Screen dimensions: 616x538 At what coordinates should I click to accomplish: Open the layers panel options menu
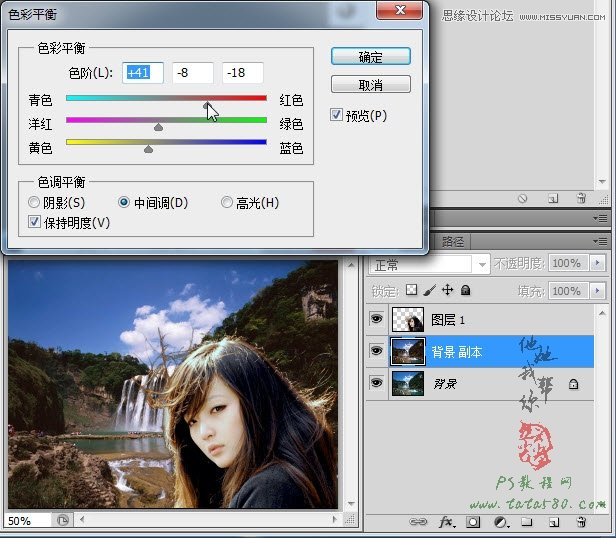[601, 241]
